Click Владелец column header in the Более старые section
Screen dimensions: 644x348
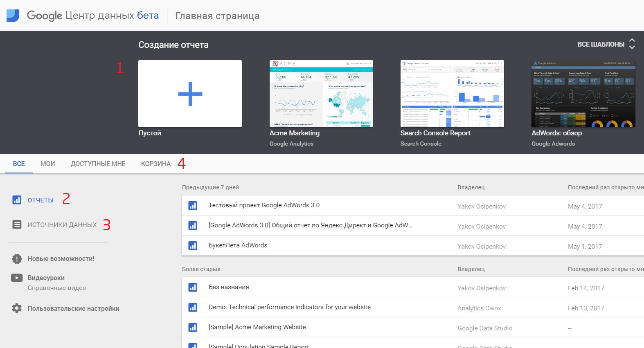[471, 269]
